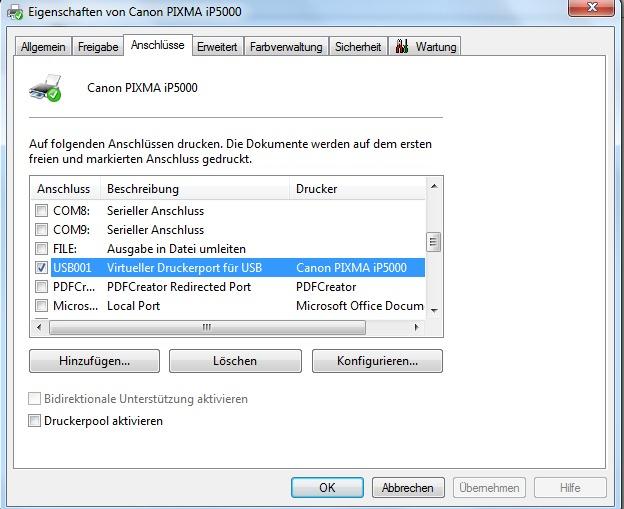Sort by the Drucker column header

tap(357, 189)
